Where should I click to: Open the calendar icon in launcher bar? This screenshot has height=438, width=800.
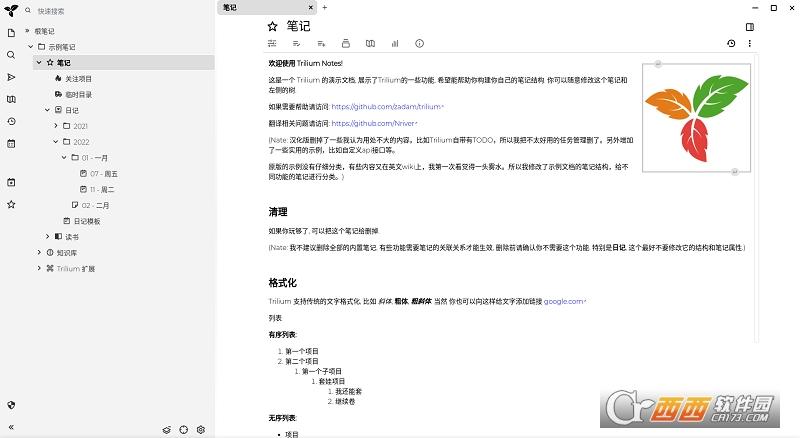coord(11,144)
